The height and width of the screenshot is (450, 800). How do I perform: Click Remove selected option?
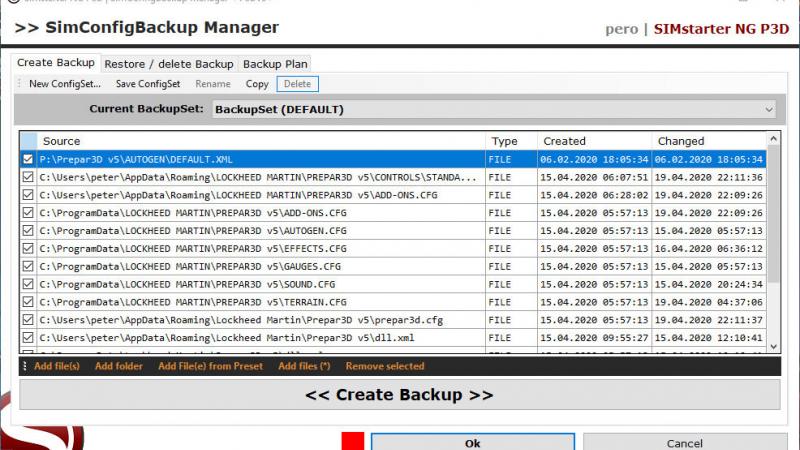(385, 366)
